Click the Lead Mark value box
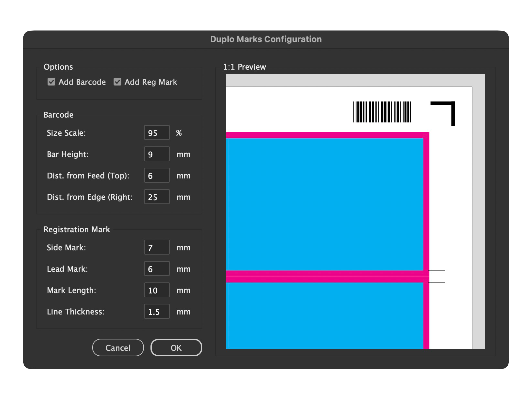 [157, 269]
